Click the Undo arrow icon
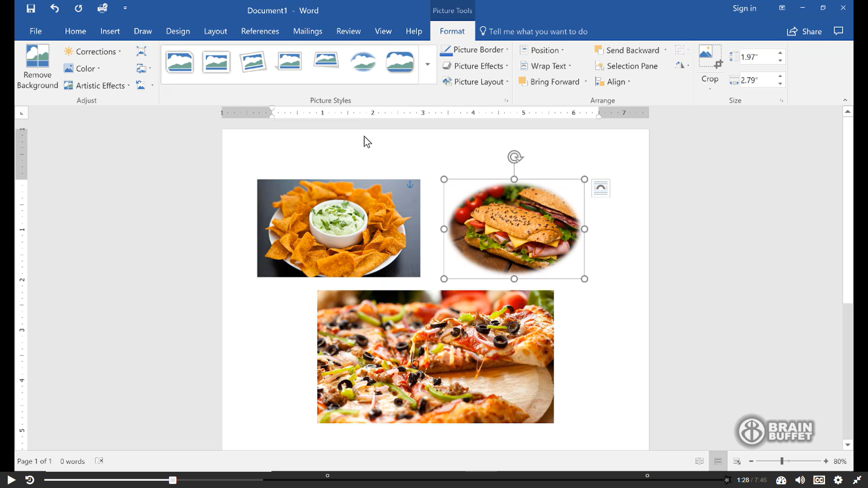This screenshot has height=488, width=868. [x=55, y=9]
